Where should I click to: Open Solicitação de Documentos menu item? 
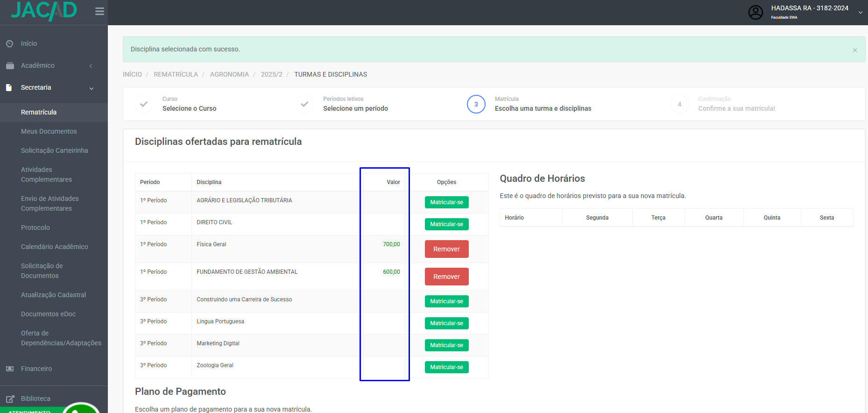point(42,271)
